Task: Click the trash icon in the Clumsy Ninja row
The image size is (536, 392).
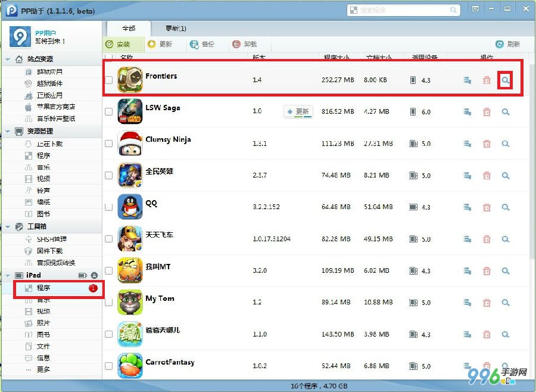Action: 487,144
